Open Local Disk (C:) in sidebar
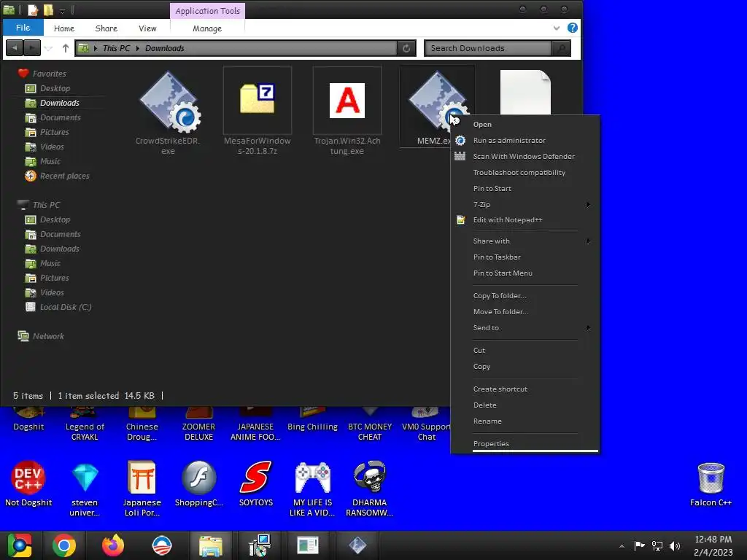This screenshot has height=560, width=747. pyautogui.click(x=66, y=307)
